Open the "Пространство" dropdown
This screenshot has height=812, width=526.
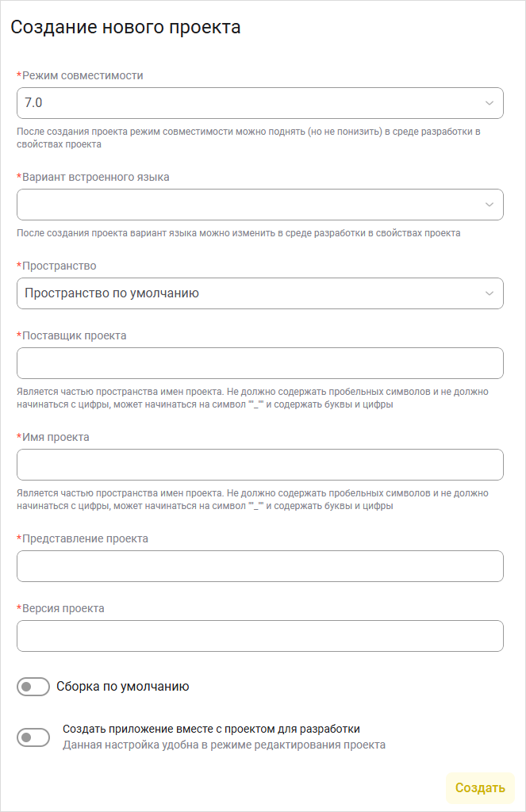260,293
